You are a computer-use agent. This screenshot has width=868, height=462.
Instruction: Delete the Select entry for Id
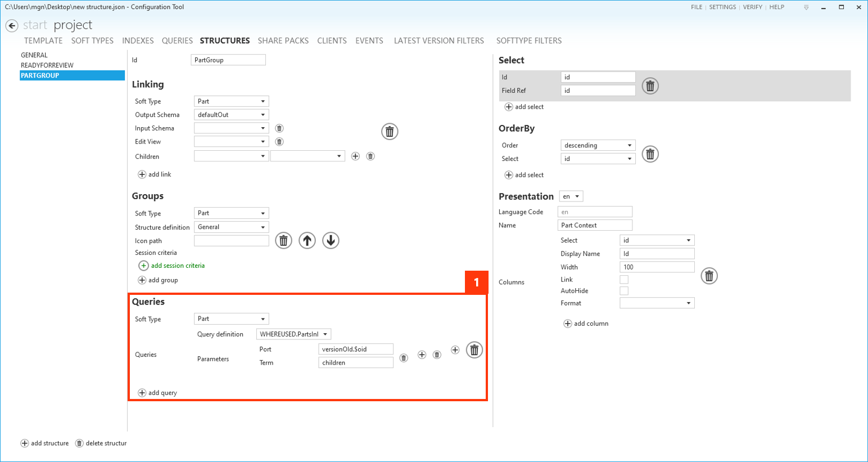click(649, 86)
